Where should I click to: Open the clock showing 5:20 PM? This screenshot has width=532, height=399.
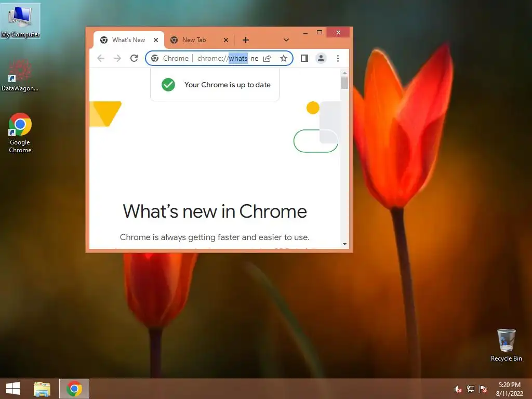510,389
